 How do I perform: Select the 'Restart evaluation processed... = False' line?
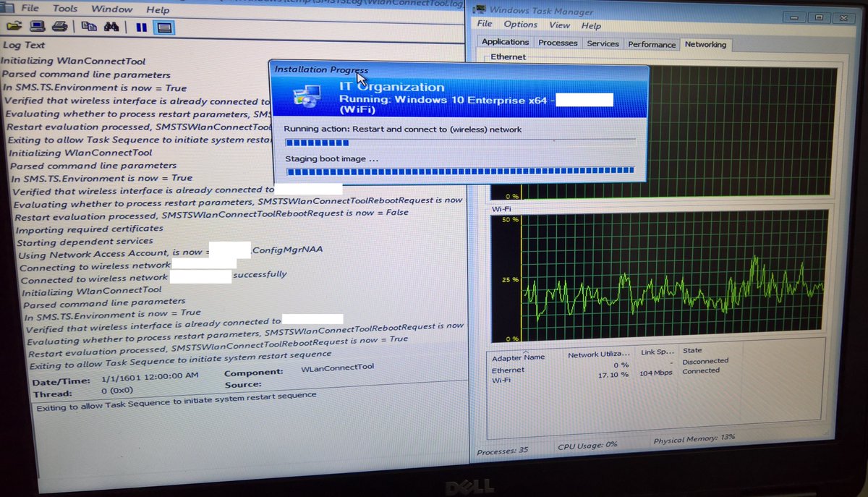click(x=211, y=215)
